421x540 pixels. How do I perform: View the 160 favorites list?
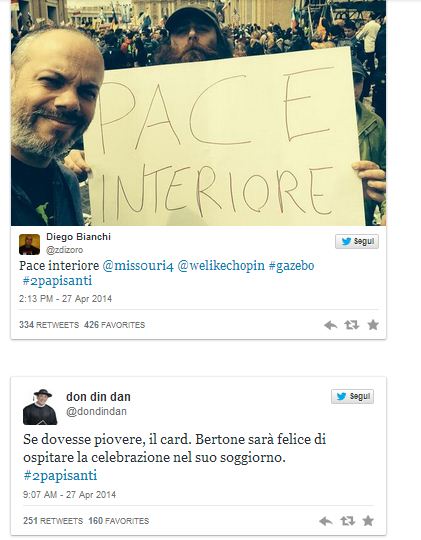tap(119, 521)
